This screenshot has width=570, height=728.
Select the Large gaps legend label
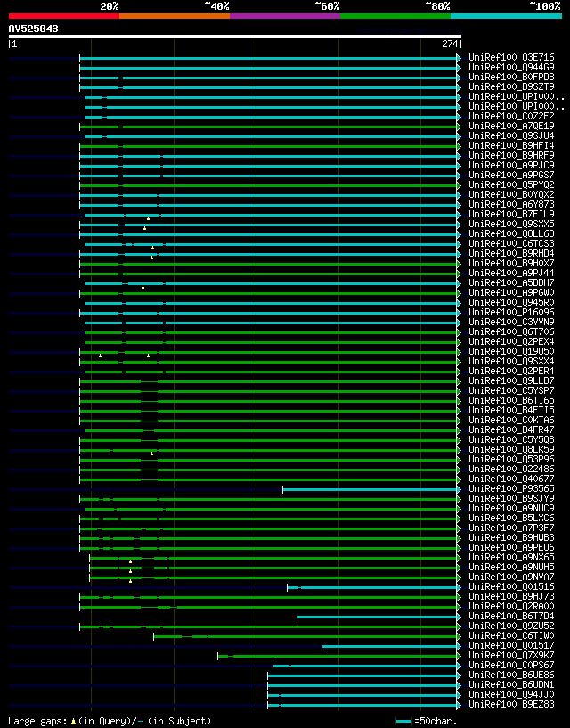37,722
